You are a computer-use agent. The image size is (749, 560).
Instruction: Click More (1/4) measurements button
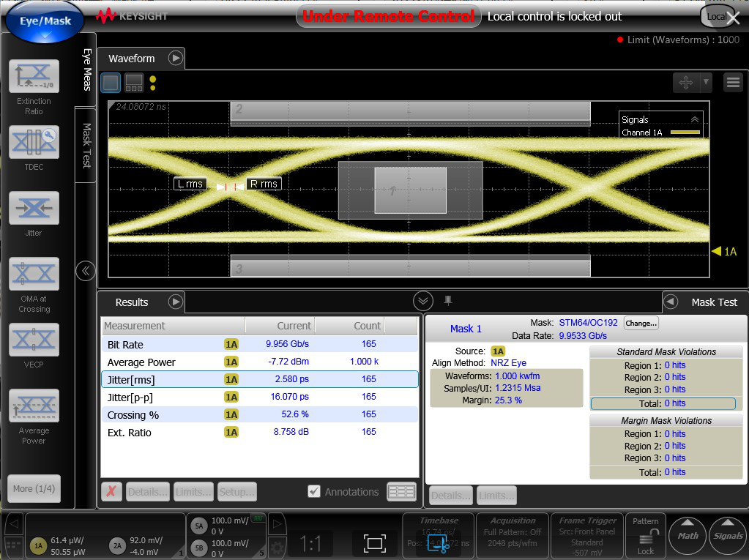point(34,488)
